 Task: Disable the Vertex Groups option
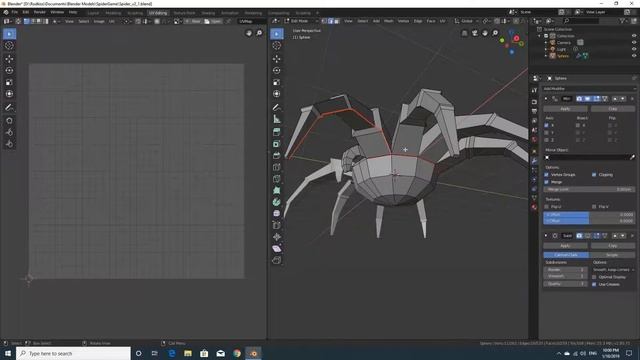coord(547,175)
